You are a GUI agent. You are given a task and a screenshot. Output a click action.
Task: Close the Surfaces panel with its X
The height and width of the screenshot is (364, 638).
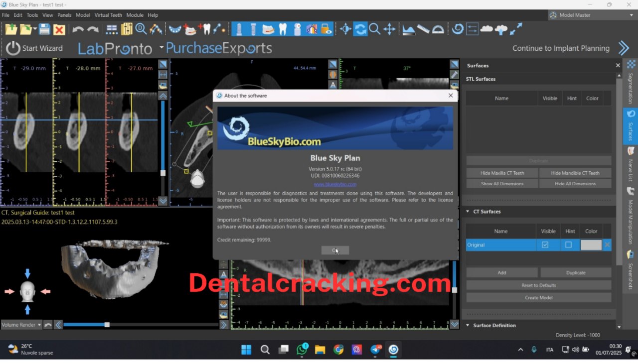click(x=618, y=65)
